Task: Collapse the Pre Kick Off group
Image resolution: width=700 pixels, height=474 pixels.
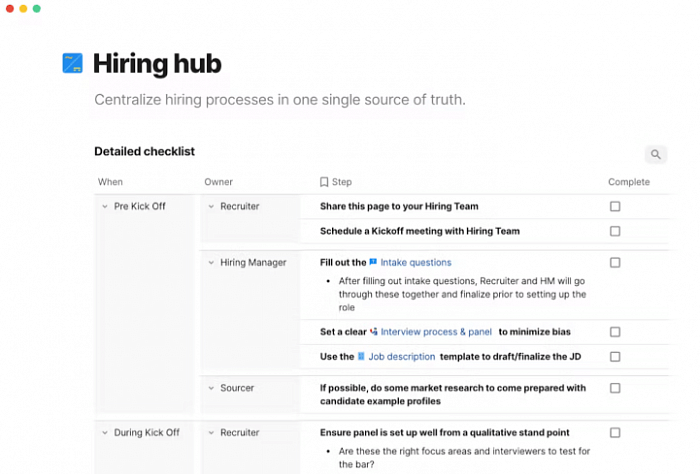Action: point(105,206)
